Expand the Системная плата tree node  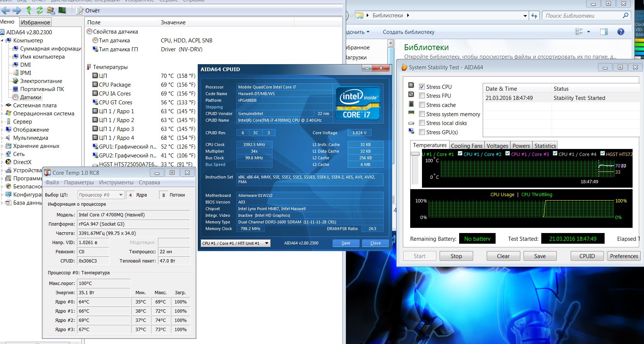[x=2, y=105]
